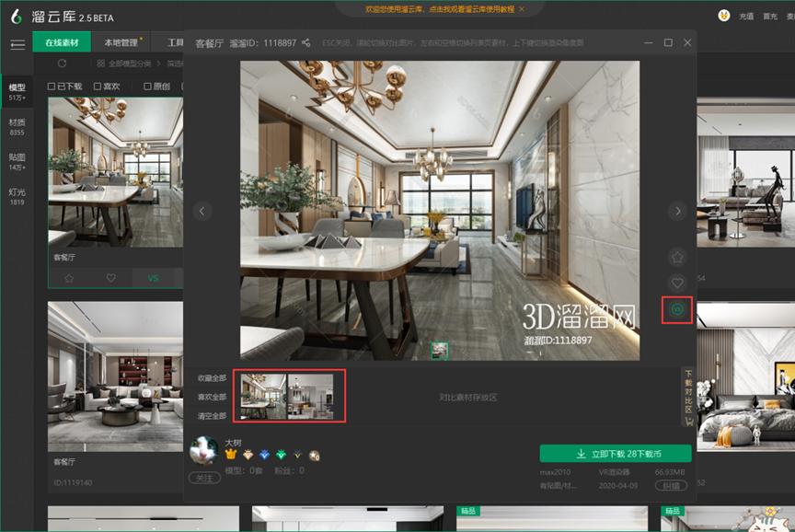Click the heart like icon in preview panel

[677, 283]
